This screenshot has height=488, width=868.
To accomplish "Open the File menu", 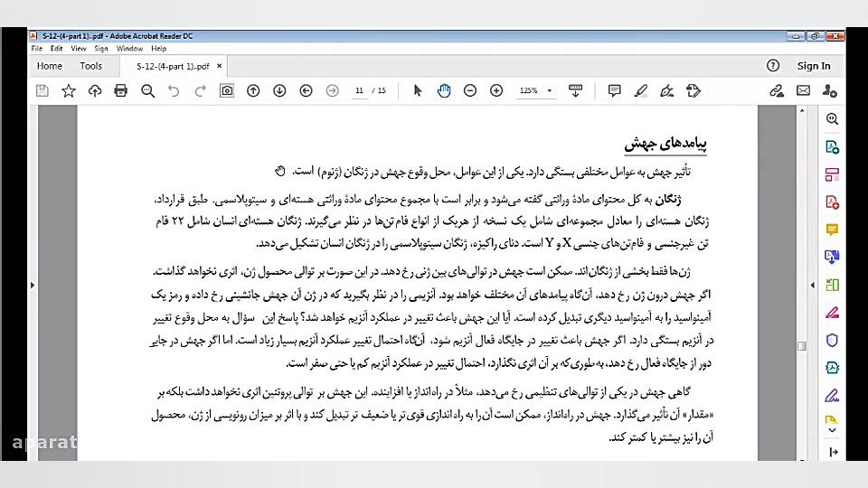I will [36, 49].
